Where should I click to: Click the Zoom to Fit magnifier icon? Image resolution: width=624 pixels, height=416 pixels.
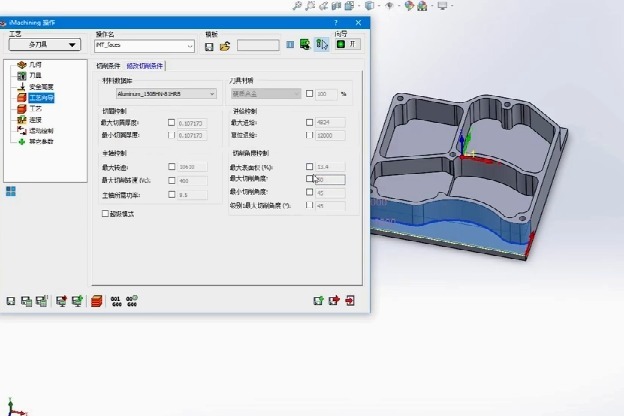(297, 6)
